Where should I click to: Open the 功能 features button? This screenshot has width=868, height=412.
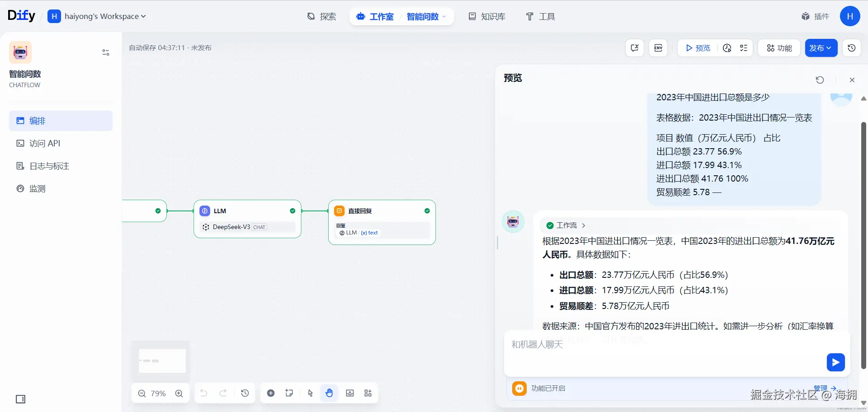[x=779, y=48]
